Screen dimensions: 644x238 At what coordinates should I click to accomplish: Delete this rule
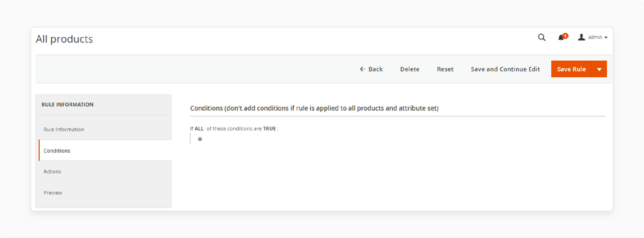point(410,69)
